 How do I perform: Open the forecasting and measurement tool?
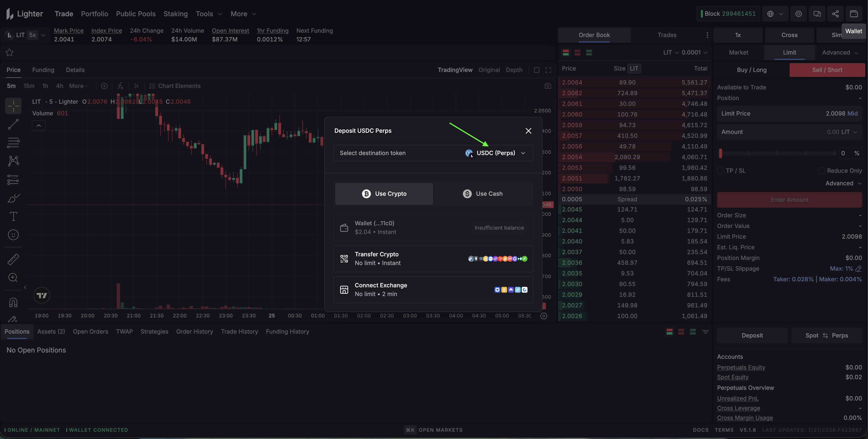13,180
